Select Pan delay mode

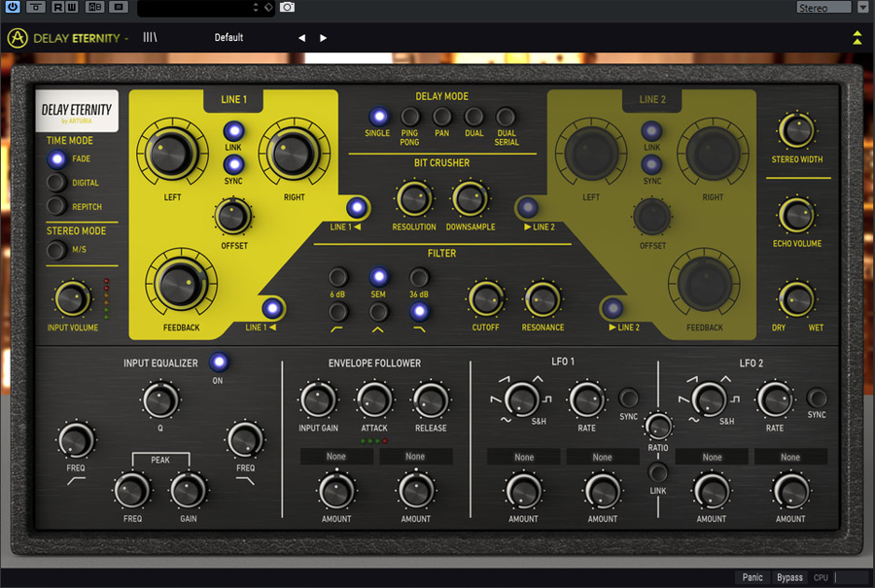click(x=442, y=117)
